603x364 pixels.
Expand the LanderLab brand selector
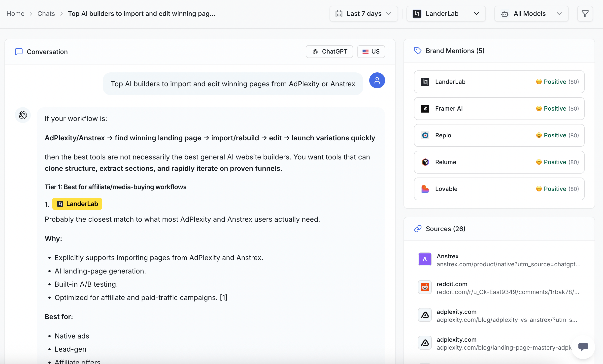coord(446,14)
